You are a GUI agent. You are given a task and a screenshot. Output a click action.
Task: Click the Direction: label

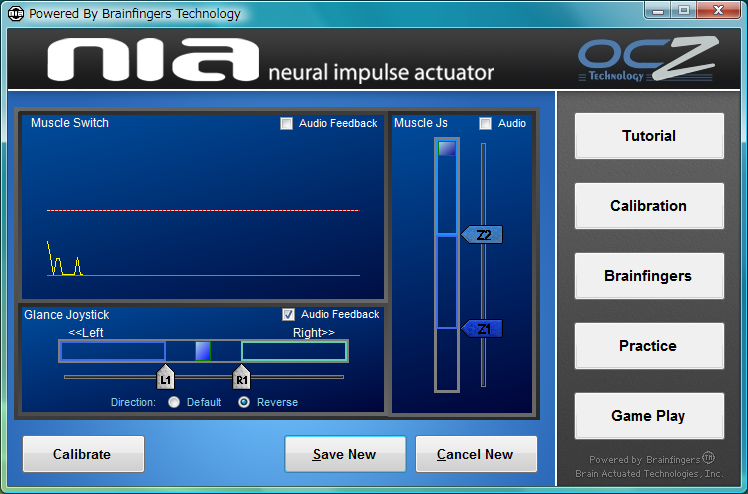[133, 402]
